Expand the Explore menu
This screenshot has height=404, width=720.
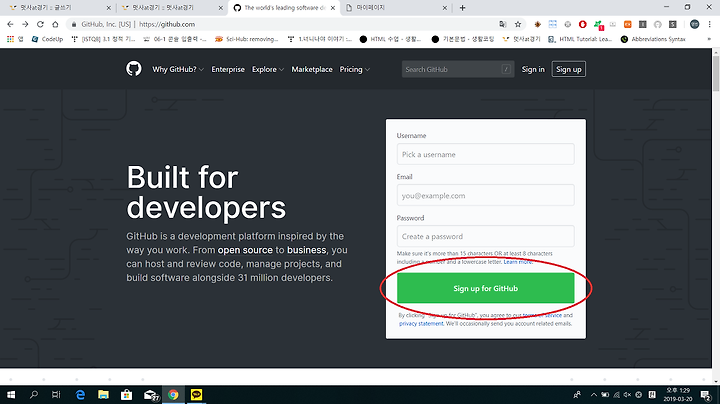coord(268,69)
